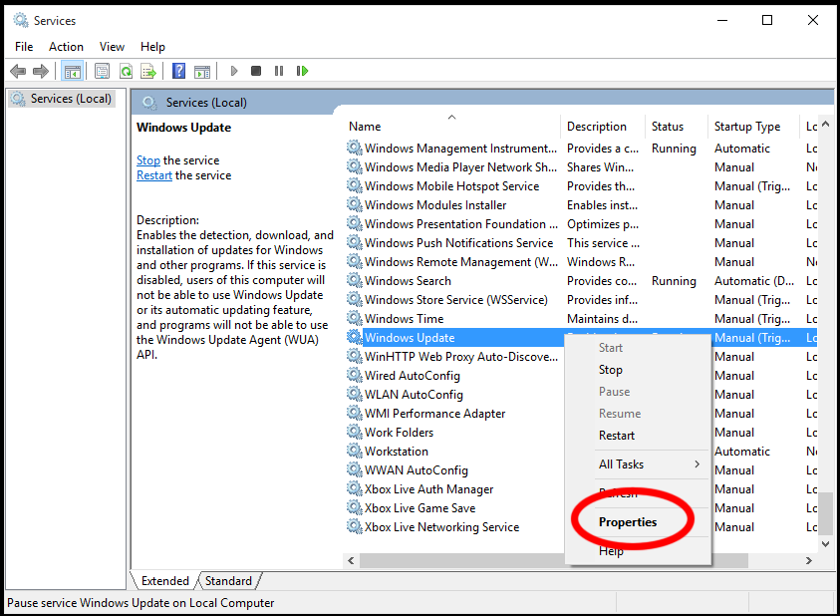Sort services by Startup Type column
This screenshot has width=840, height=616.
click(x=746, y=127)
